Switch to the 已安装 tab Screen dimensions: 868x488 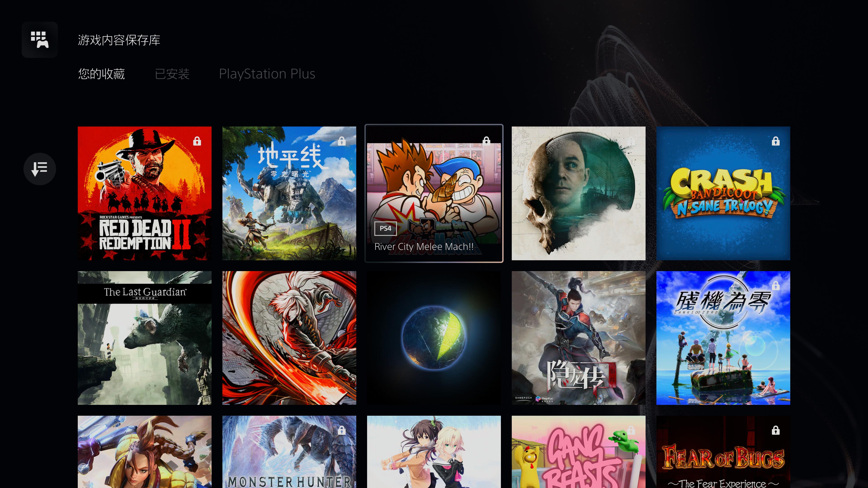pos(172,74)
